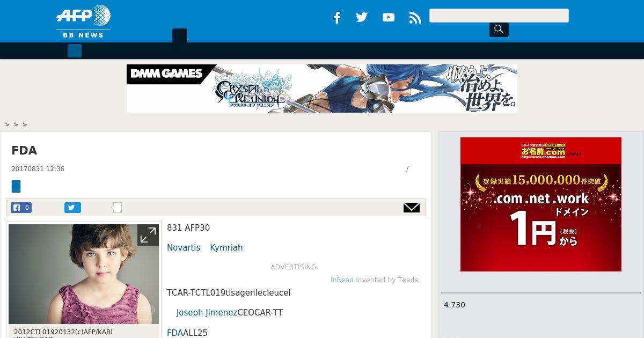
Task: Click the ADVERTISING label text
Action: pyautogui.click(x=294, y=267)
